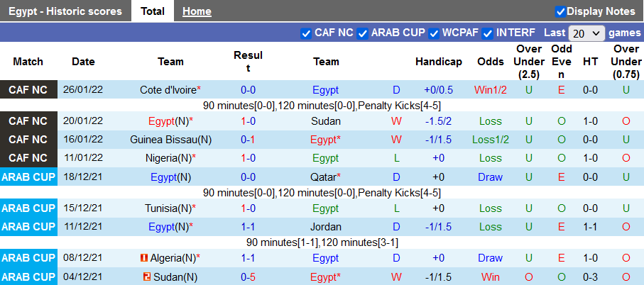
Task: Click the ARAB CUP label for 18/12/21 match
Action: [28, 177]
